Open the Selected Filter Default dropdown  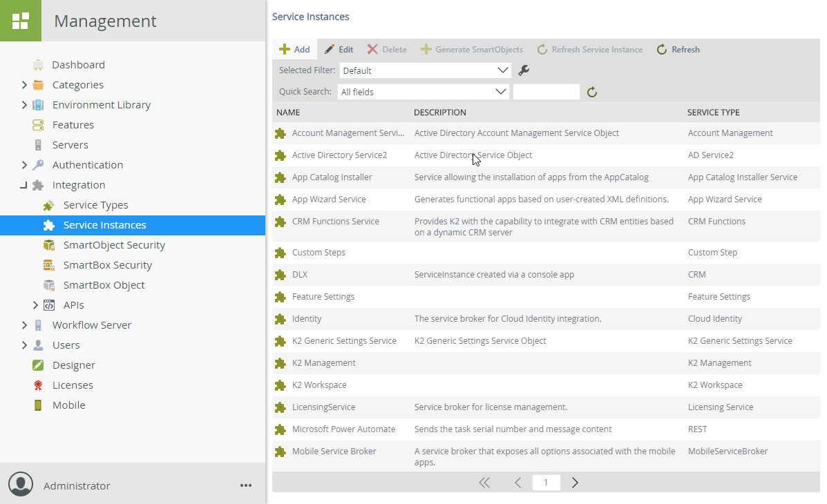pyautogui.click(x=425, y=70)
